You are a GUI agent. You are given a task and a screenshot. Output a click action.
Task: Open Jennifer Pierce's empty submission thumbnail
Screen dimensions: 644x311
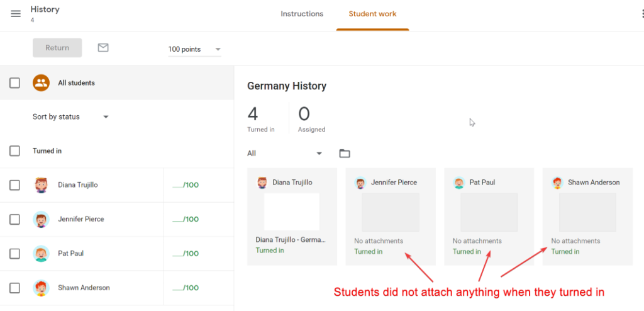pyautogui.click(x=391, y=212)
